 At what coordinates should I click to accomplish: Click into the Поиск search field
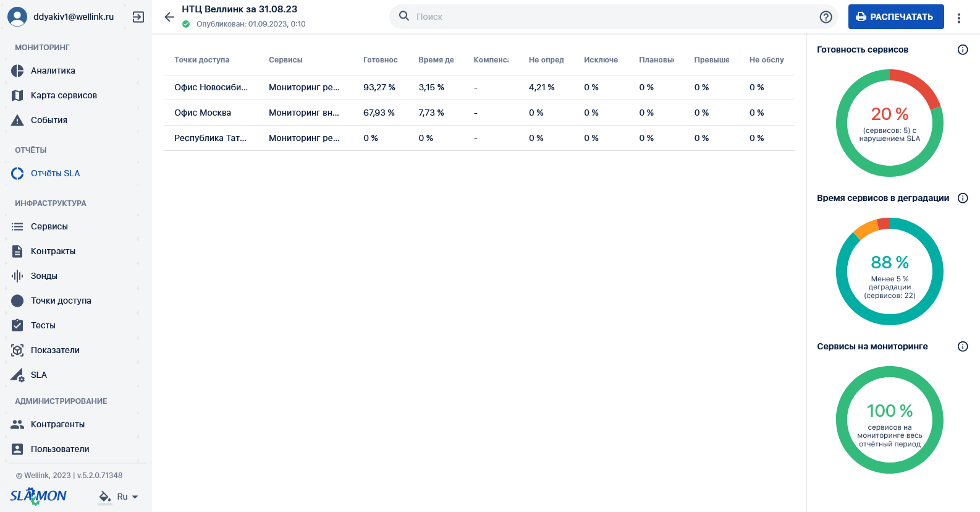coord(615,17)
